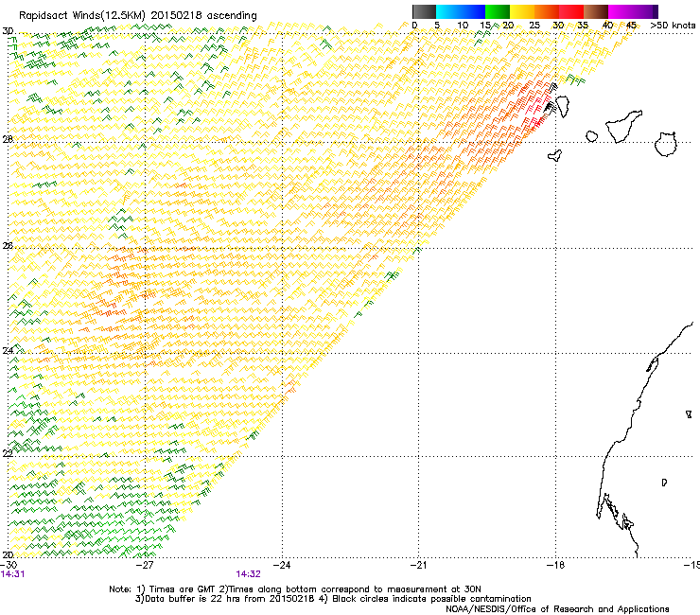Screen dimensions: 700x615
Task: Click the '>50 knots' legend label
Action: coord(673,25)
